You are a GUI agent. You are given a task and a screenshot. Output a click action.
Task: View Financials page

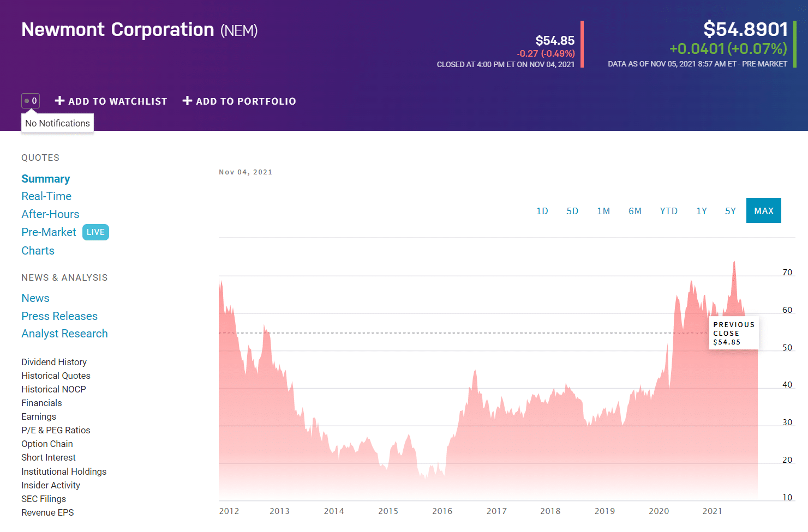click(41, 403)
